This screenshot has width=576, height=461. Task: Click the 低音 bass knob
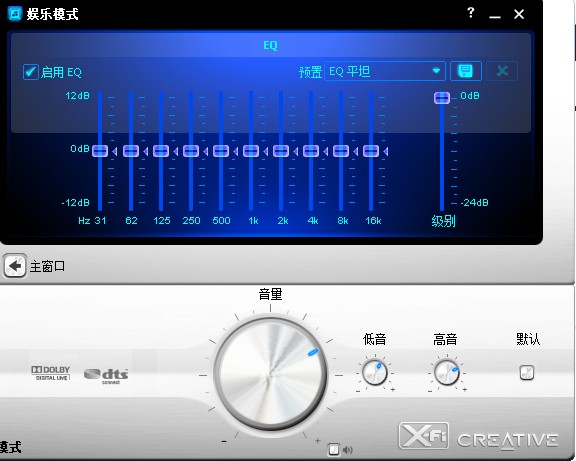(x=374, y=372)
